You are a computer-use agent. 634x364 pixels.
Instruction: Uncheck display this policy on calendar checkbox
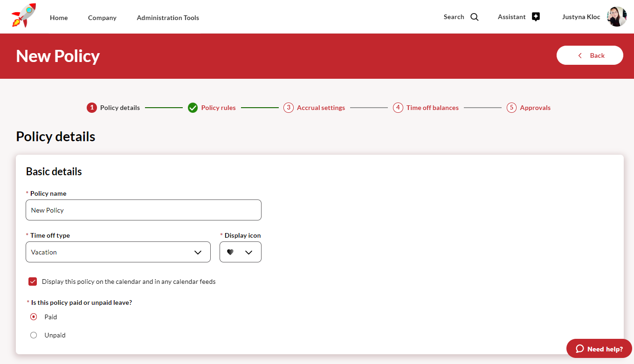[33, 282]
